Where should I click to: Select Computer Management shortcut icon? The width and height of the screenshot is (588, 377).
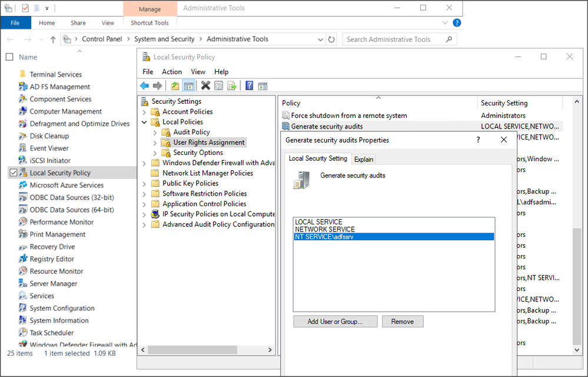click(23, 111)
